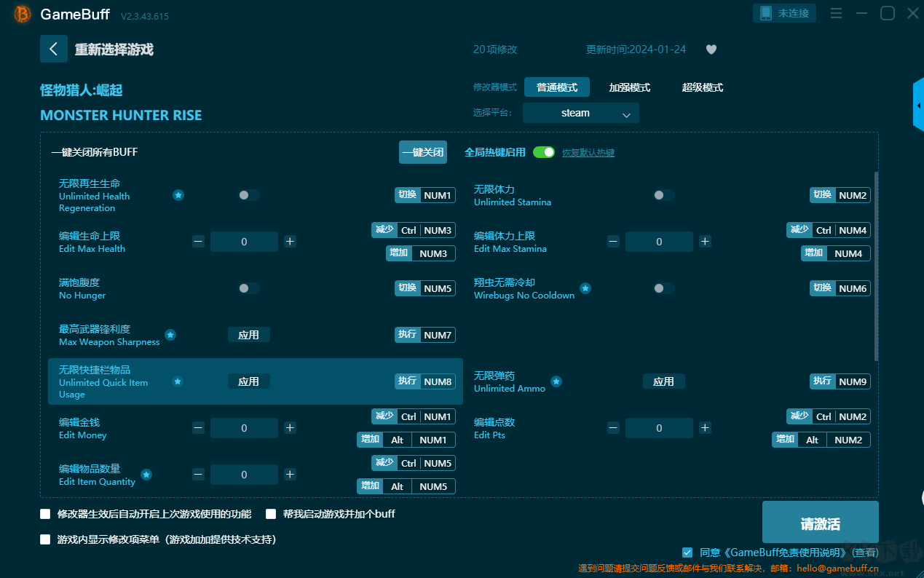Image resolution: width=924 pixels, height=578 pixels.
Task: Disable the global hotkey toggle
Action: [x=544, y=152]
